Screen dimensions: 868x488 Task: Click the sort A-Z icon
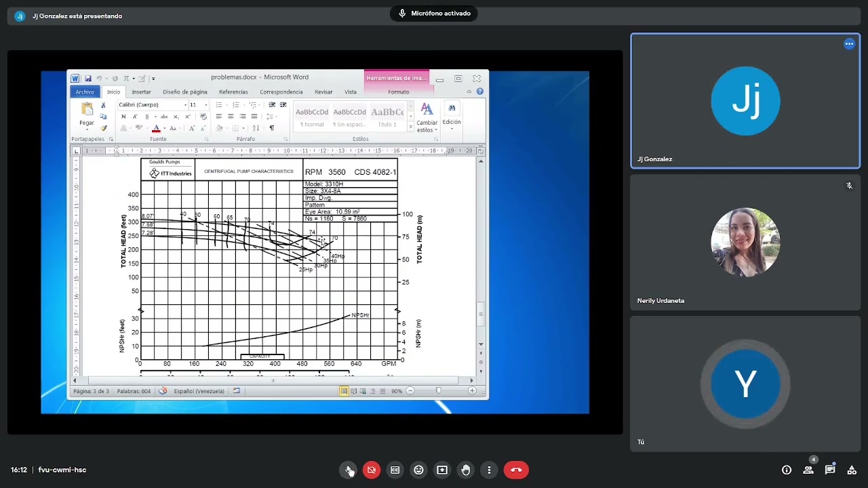(256, 128)
